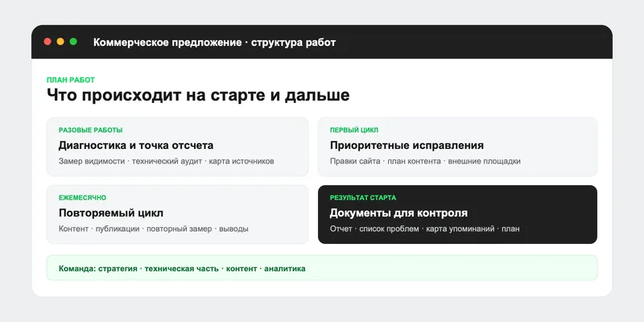Click the line 'Отчет · список проблем · карта упоминаний · план'
Image resolution: width=644 pixels, height=322 pixels.
pos(425,229)
